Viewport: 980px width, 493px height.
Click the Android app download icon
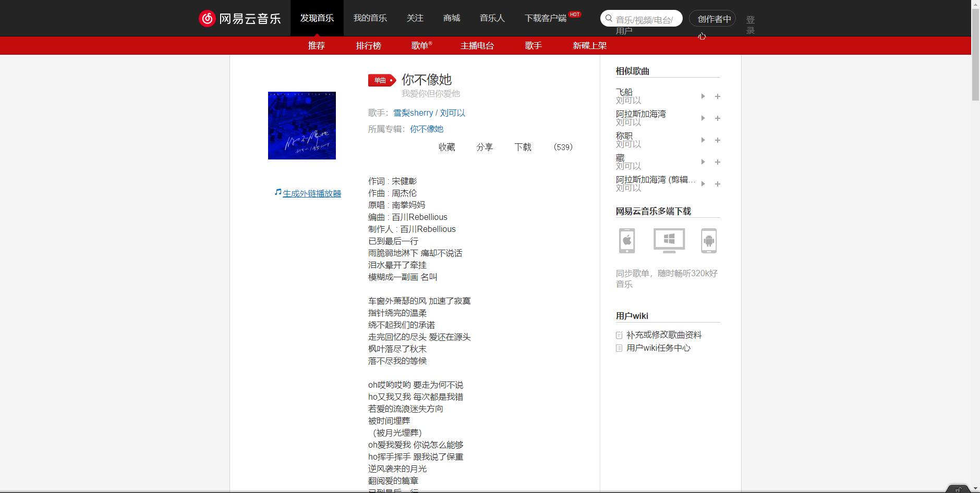tap(709, 241)
